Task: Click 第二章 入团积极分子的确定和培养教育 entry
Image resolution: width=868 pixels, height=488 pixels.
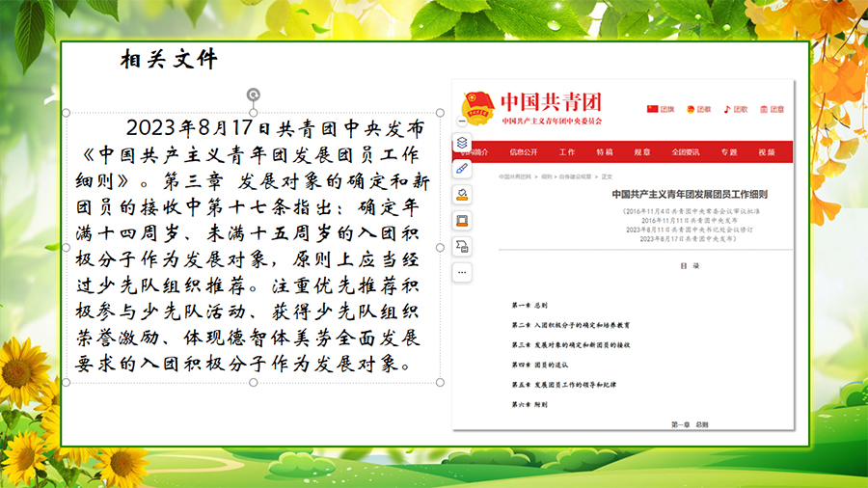Action: pyautogui.click(x=571, y=325)
